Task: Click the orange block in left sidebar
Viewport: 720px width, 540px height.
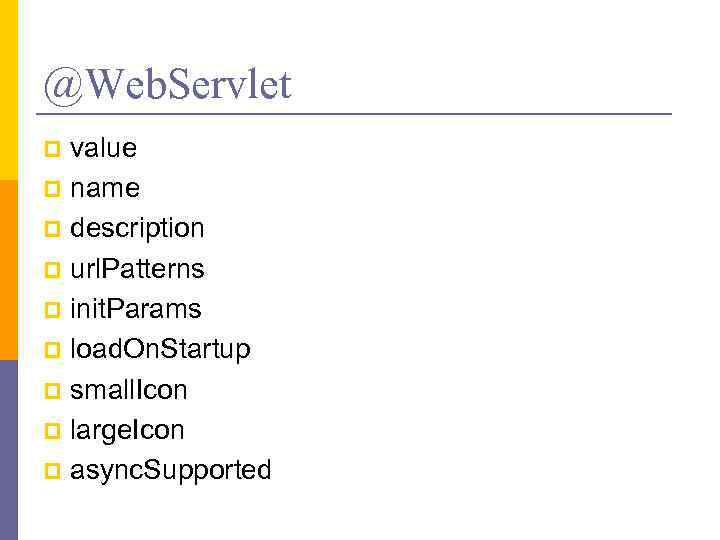Action: tap(9, 270)
